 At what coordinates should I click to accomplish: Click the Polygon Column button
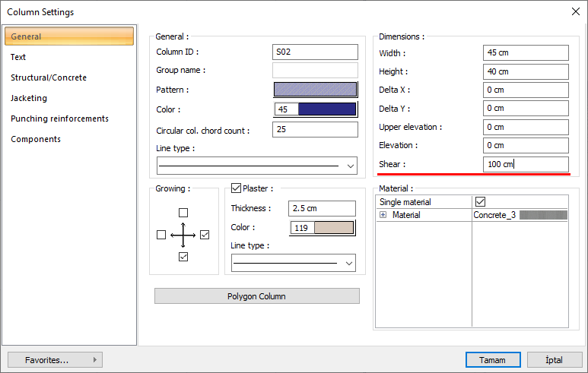257,296
